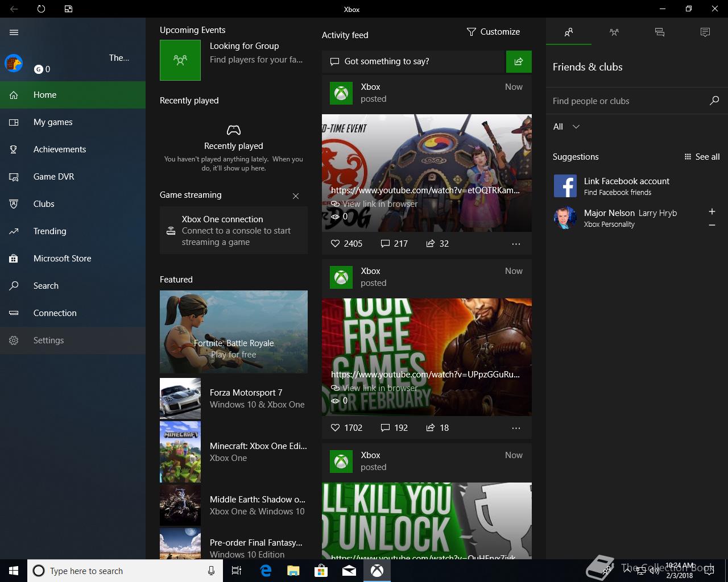Share the first Xbox post (32)
728x582 pixels.
(x=437, y=243)
